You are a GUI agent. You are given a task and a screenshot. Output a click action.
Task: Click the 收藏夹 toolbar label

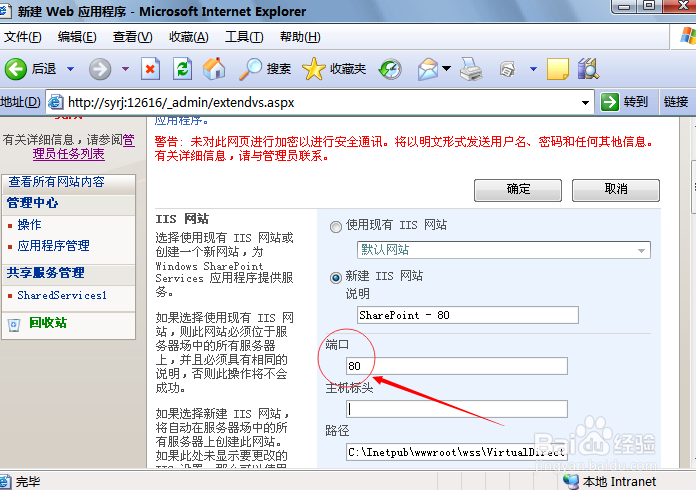348,69
